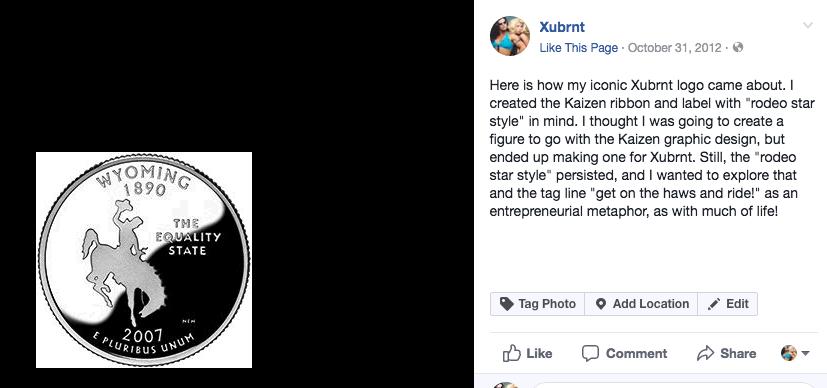Expand the post options chevron at top right

coord(807,25)
